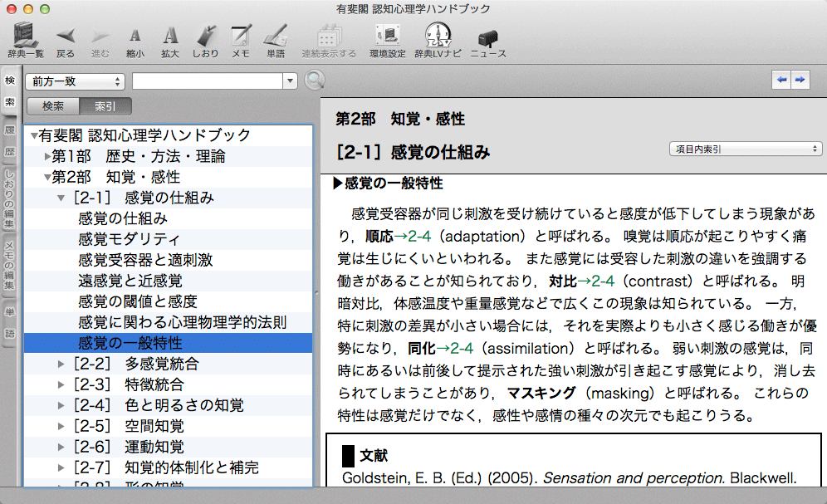
Task: Switch to the 検索 segment
Action: tap(53, 106)
